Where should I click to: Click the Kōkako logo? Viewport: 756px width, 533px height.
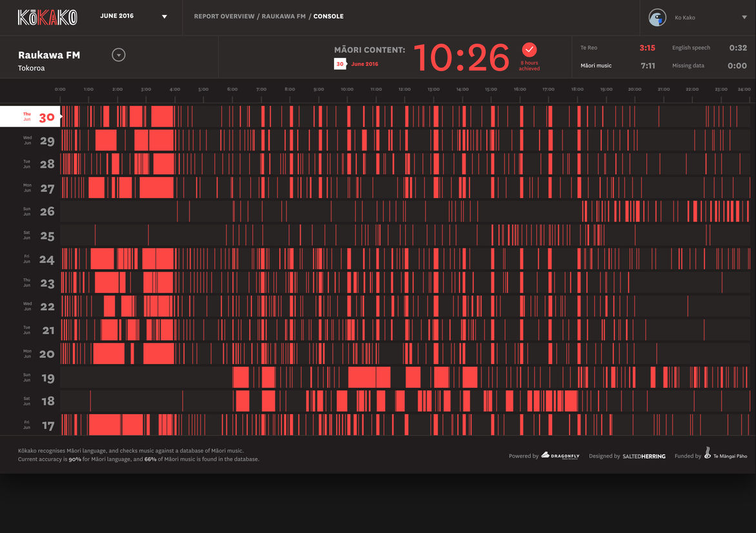coord(47,17)
